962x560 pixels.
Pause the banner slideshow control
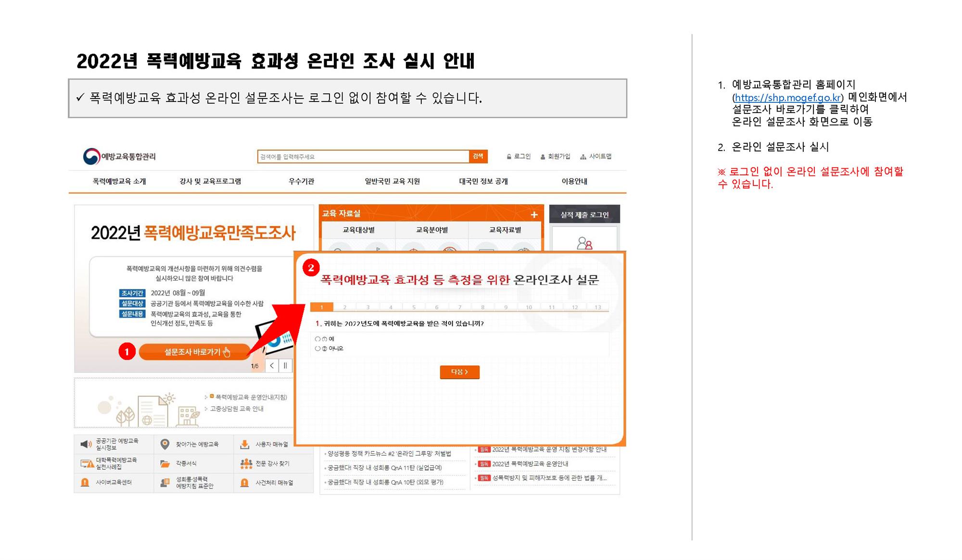[x=285, y=365]
